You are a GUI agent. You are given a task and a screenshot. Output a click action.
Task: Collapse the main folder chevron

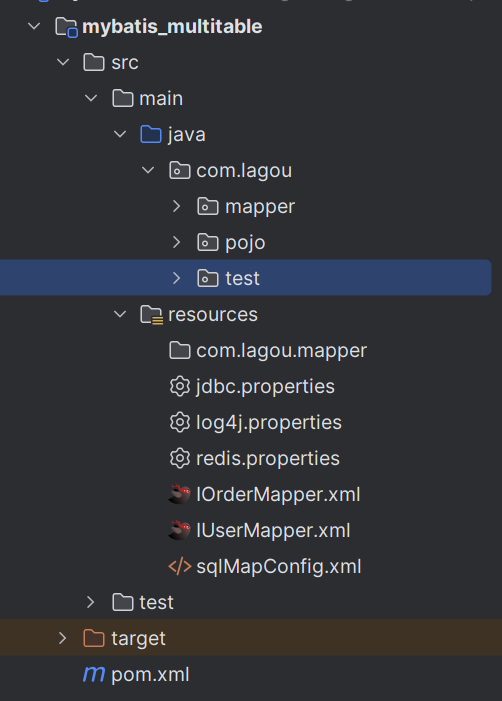tap(91, 98)
